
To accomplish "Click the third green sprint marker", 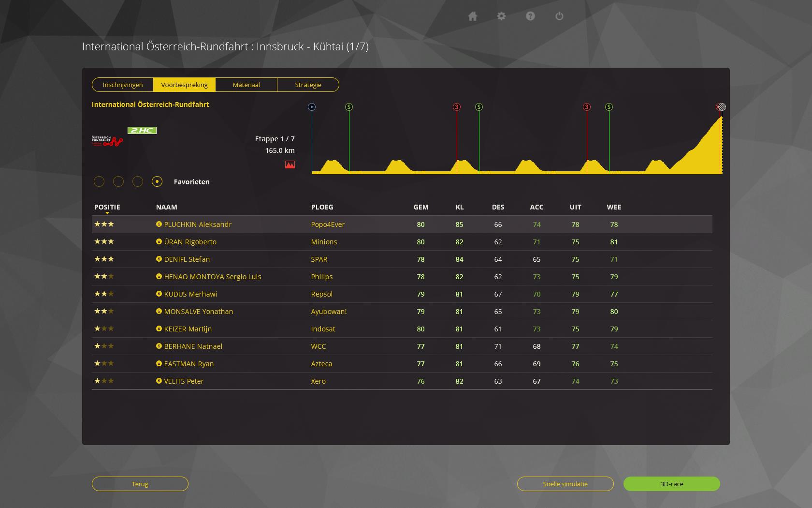I will 609,107.
